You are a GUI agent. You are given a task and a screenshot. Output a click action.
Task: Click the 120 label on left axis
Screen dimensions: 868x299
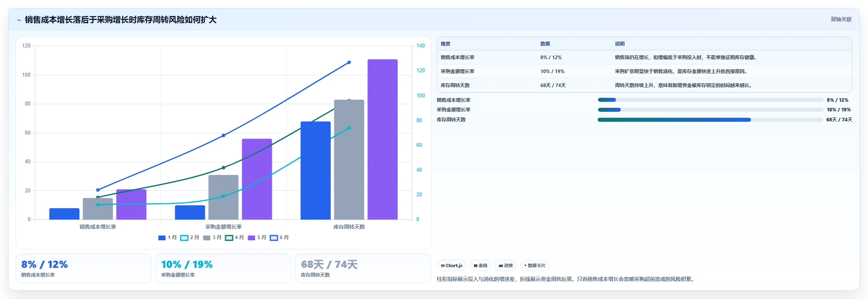click(26, 46)
